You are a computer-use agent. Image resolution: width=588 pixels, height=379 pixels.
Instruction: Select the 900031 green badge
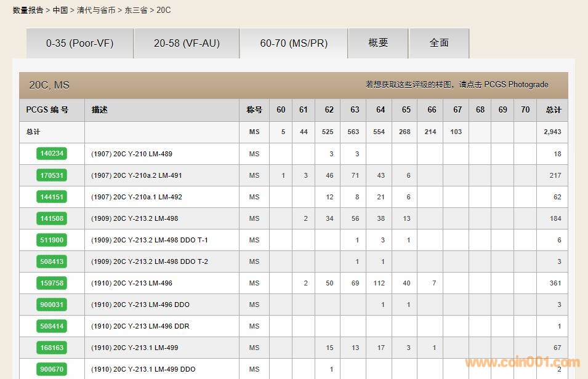tap(52, 305)
